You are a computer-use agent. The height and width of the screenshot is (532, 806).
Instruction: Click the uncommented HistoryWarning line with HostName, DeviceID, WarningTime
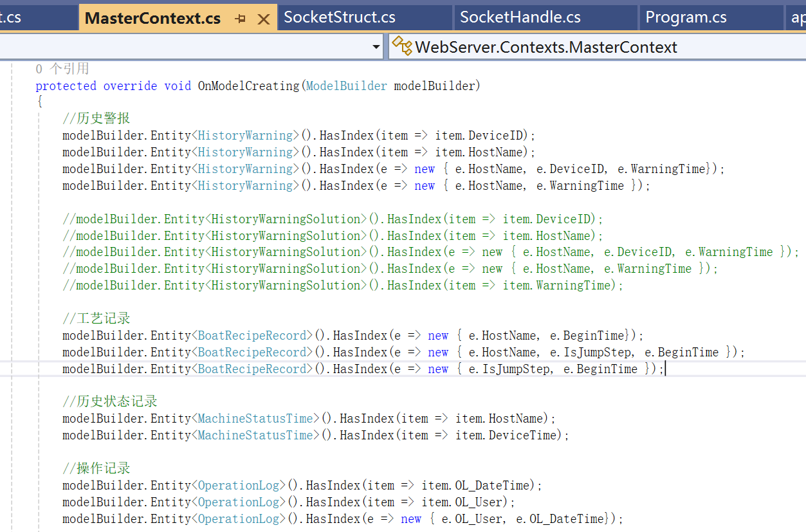pos(394,169)
